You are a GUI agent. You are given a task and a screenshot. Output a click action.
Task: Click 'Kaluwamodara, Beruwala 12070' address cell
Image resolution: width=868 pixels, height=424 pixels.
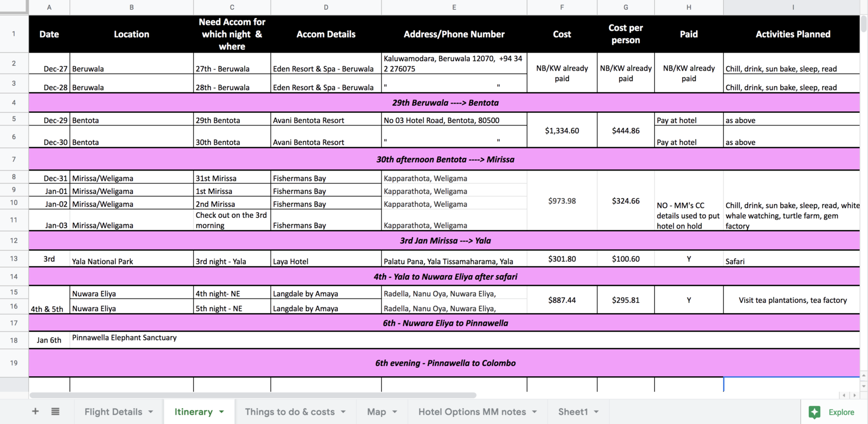click(454, 64)
